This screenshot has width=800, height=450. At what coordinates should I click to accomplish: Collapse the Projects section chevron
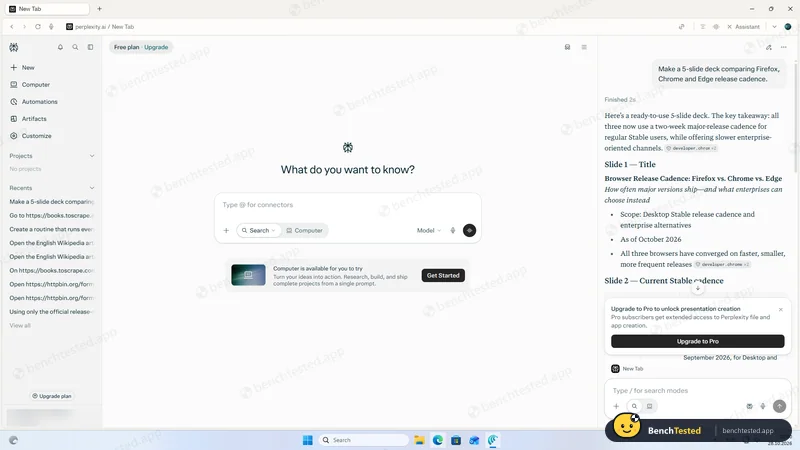[x=92, y=156]
